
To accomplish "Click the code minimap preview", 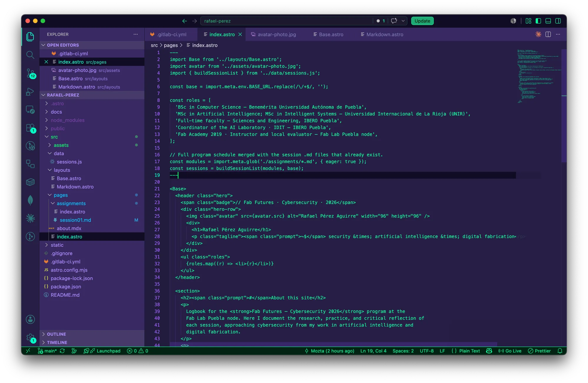I will 539,76.
